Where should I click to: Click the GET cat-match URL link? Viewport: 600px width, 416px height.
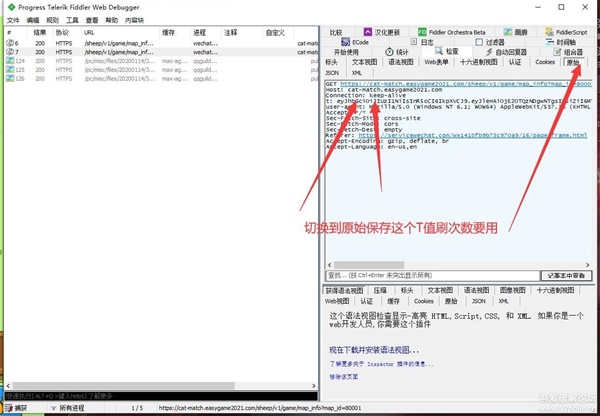[466, 84]
